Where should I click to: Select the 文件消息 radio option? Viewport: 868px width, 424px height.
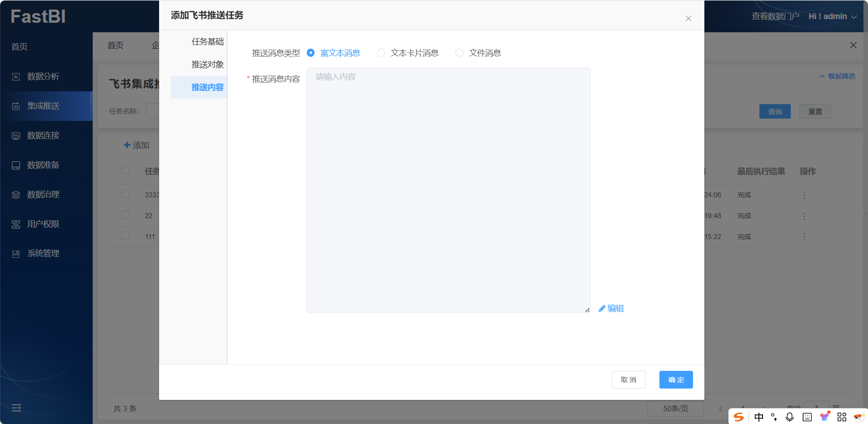[x=459, y=53]
